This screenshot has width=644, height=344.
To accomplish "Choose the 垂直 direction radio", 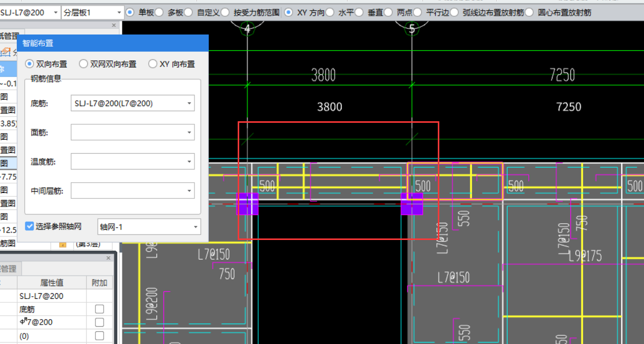I will click(x=359, y=12).
